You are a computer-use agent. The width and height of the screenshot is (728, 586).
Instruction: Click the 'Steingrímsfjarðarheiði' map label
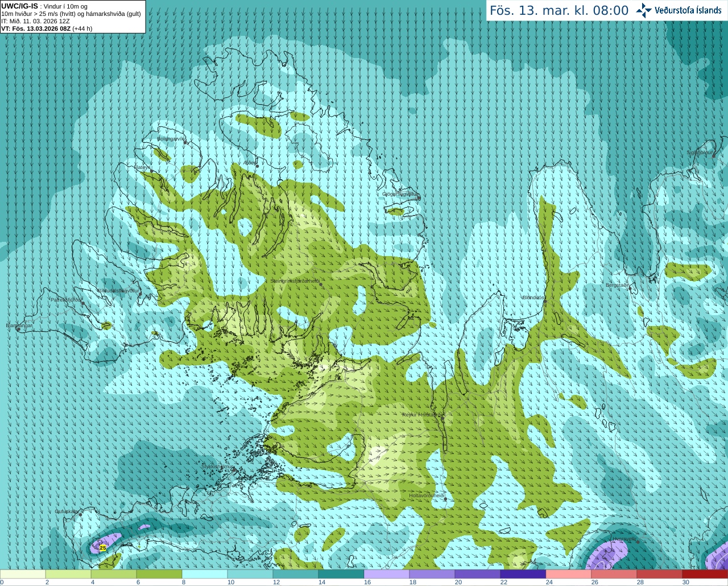(294, 281)
